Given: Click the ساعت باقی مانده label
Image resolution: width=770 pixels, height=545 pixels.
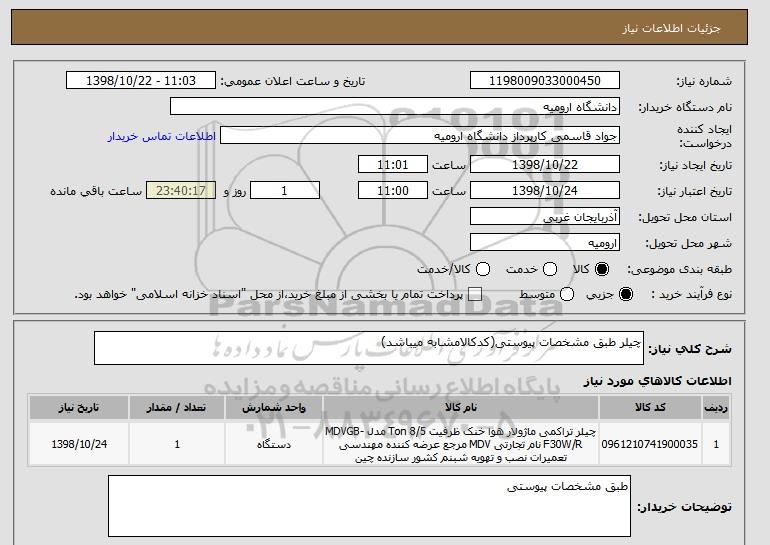Looking at the screenshot, I should (x=96, y=191).
